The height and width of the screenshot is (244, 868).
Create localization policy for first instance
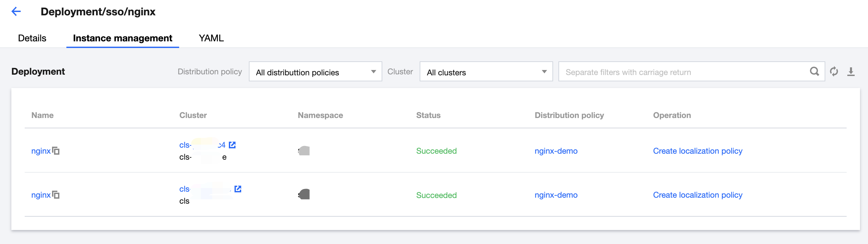click(x=697, y=151)
